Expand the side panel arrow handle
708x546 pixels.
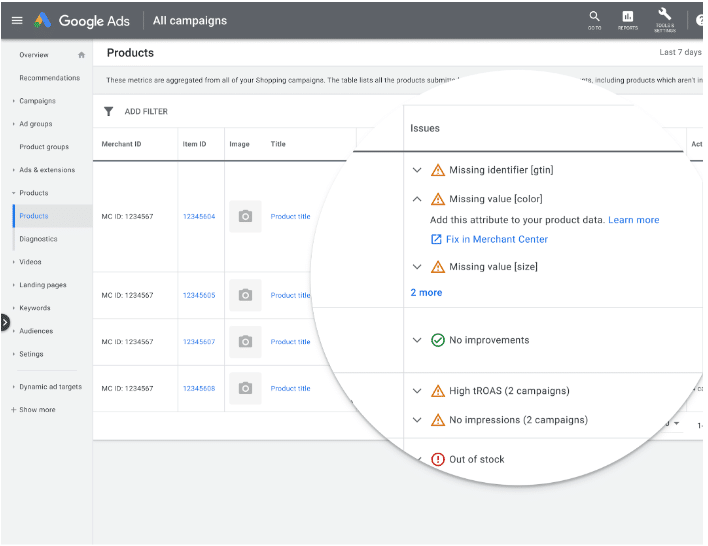[5, 322]
